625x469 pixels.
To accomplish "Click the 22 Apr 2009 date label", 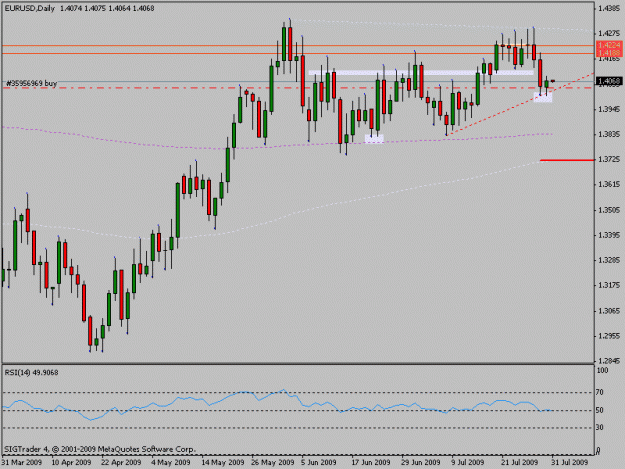I will tap(121, 463).
